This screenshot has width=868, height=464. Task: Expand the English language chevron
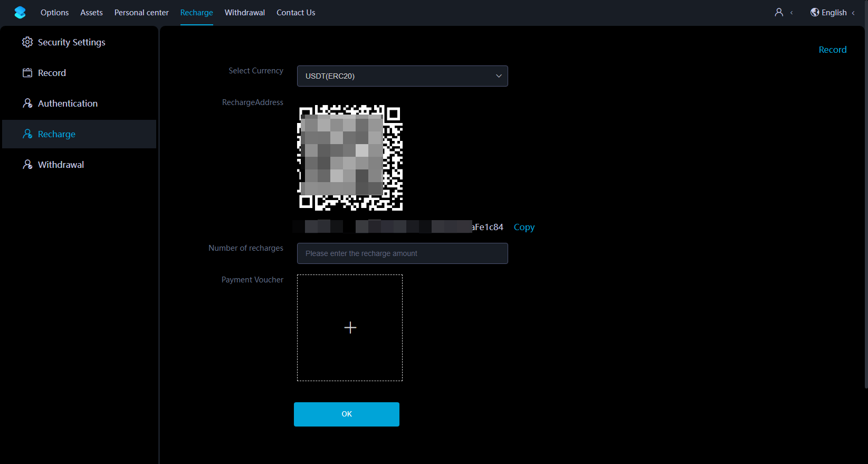(853, 13)
